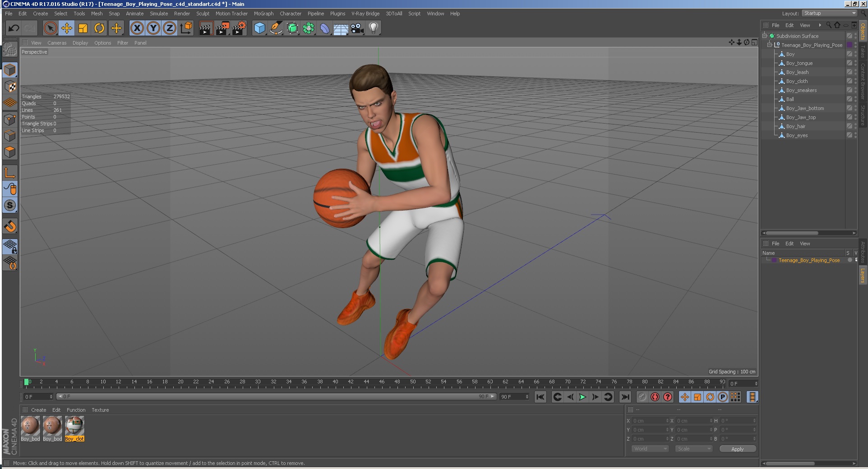The width and height of the screenshot is (868, 469).
Task: Open the viewport Cameras menu
Action: pyautogui.click(x=57, y=43)
